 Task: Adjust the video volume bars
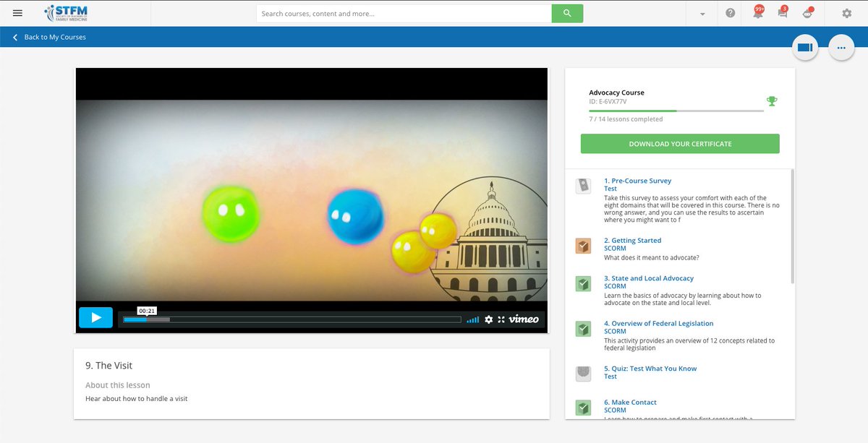[x=472, y=319]
